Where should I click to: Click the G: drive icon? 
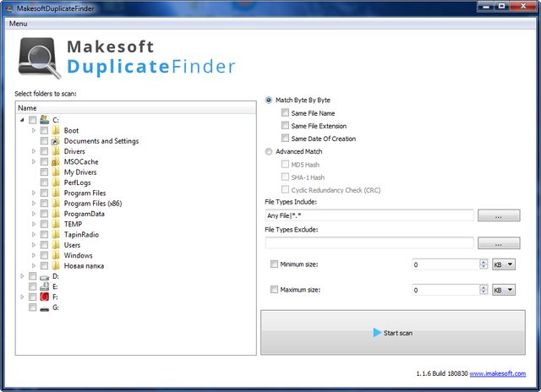tap(44, 308)
